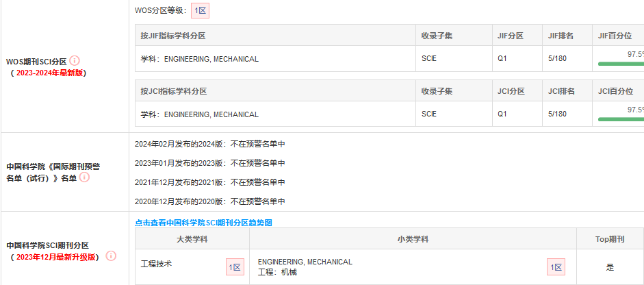Click the 2024年02月发布的2024版 warning list entry
644x285 pixels.
point(210,144)
